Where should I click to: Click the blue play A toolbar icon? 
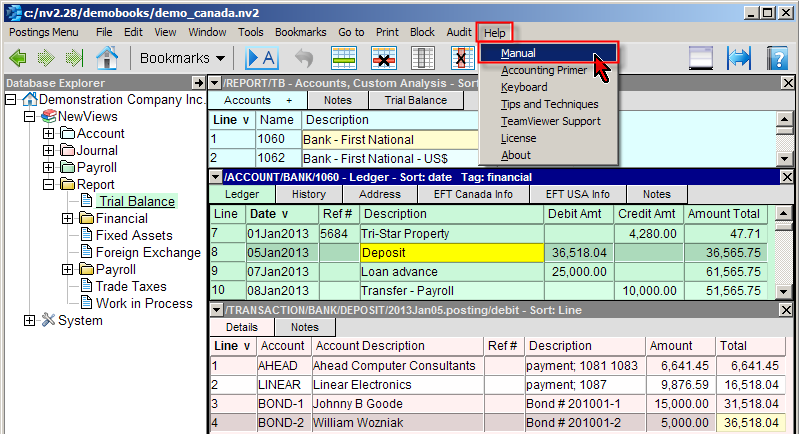pos(262,58)
